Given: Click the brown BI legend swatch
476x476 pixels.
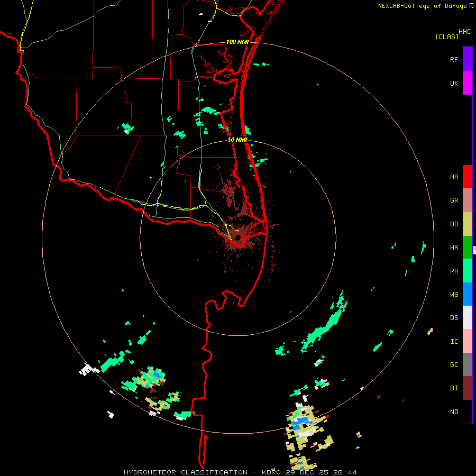Looking at the screenshot, I should tap(467, 388).
